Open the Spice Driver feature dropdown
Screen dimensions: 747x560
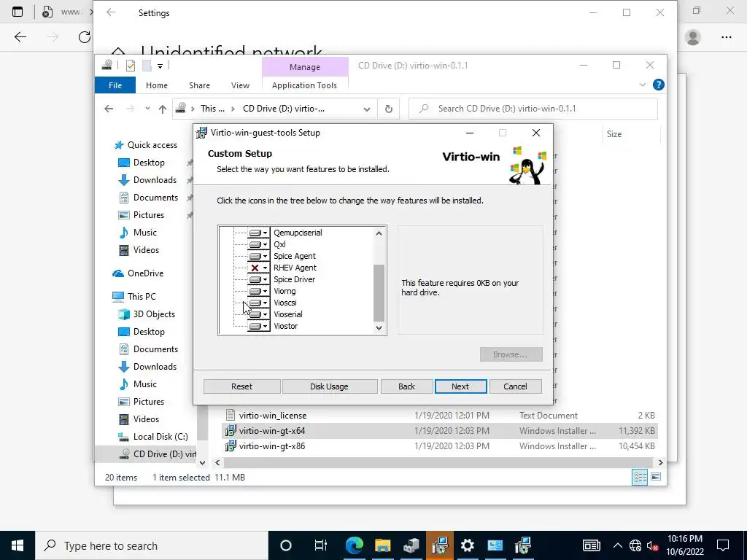click(x=258, y=279)
